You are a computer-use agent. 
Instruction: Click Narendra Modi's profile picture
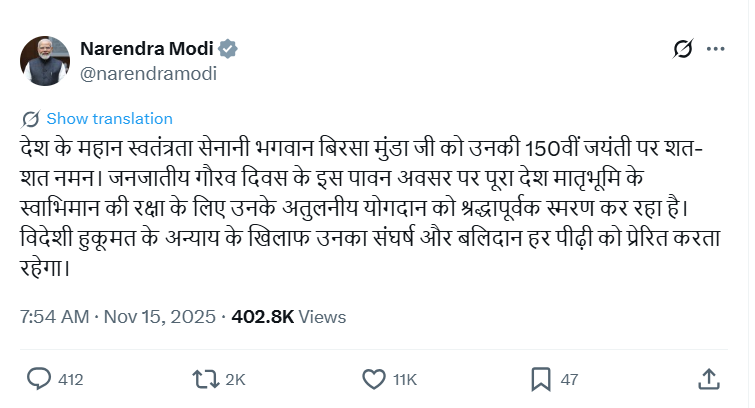coord(45,61)
